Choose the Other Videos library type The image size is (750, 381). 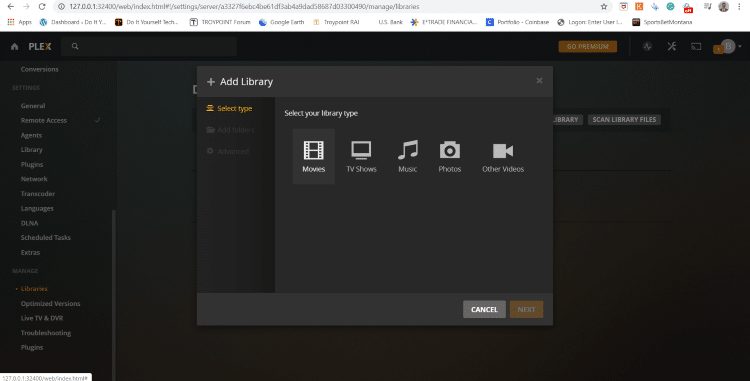point(503,156)
